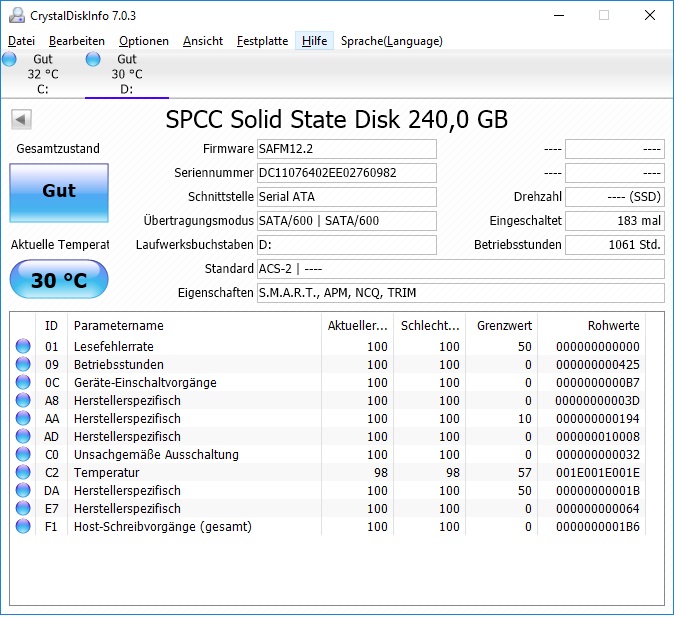The height and width of the screenshot is (617, 676).
Task: Click the status orb for Geräte-Einschaltvorgänge row
Action: pos(23,382)
